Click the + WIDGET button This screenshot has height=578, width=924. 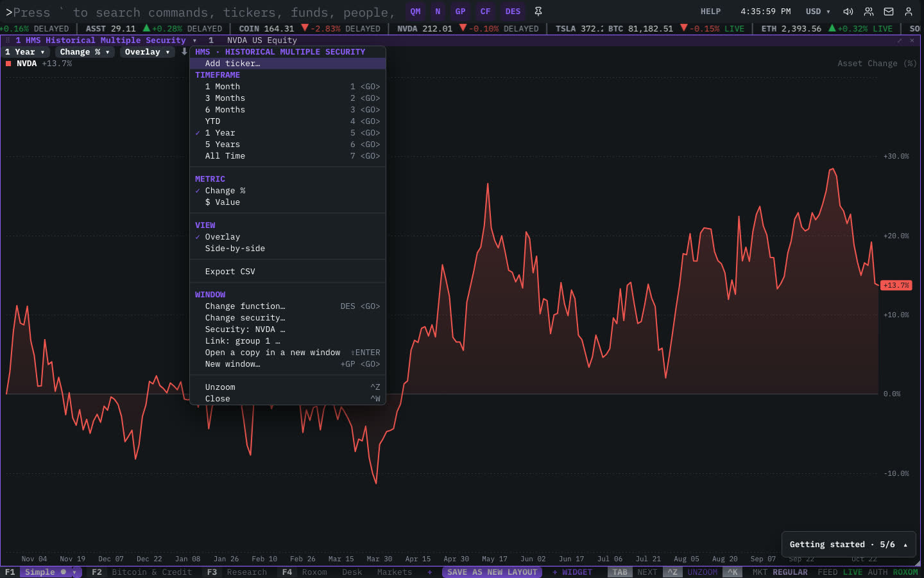click(572, 572)
